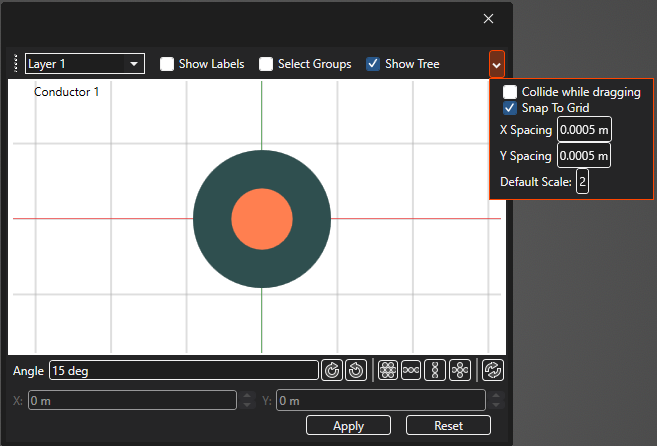
Task: Select the orange inner conductor circle
Action: [x=262, y=219]
